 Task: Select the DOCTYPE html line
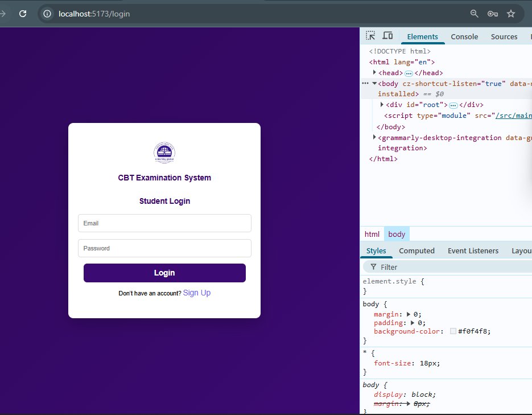[x=399, y=51]
